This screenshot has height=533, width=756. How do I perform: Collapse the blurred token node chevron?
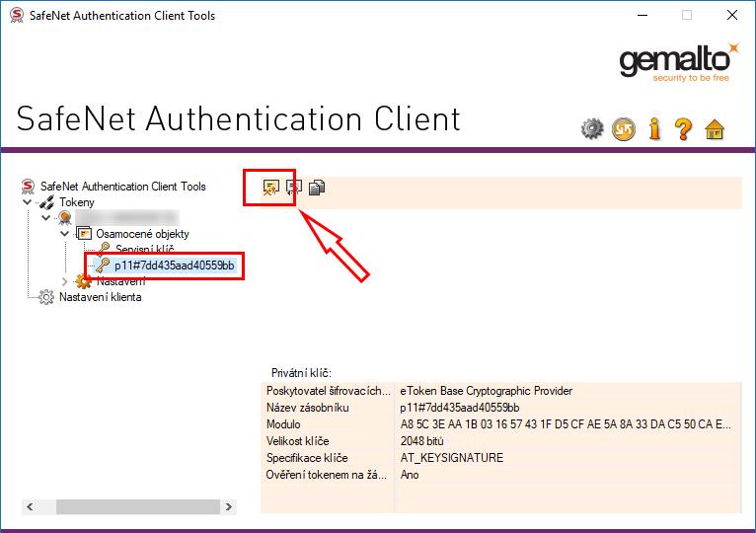tap(46, 218)
